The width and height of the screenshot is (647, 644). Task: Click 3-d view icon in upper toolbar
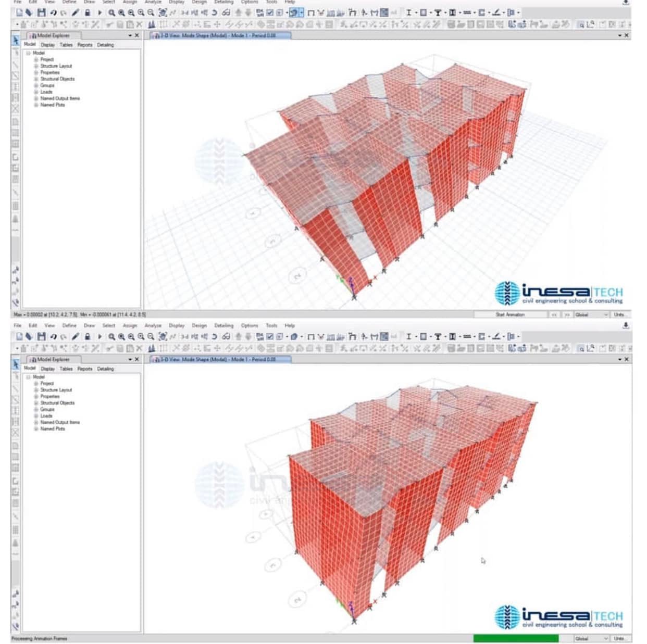pos(184,12)
